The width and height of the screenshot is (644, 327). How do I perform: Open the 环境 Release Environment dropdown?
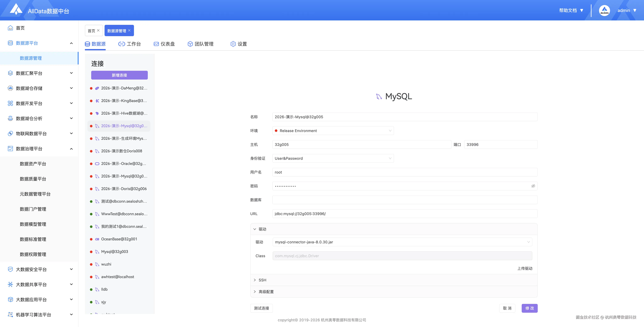333,131
